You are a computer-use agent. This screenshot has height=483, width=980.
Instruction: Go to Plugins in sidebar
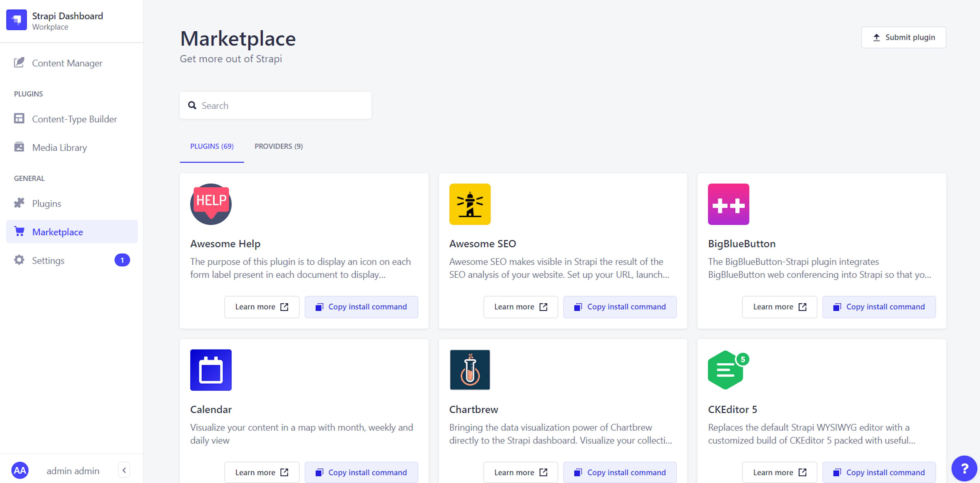71,203
